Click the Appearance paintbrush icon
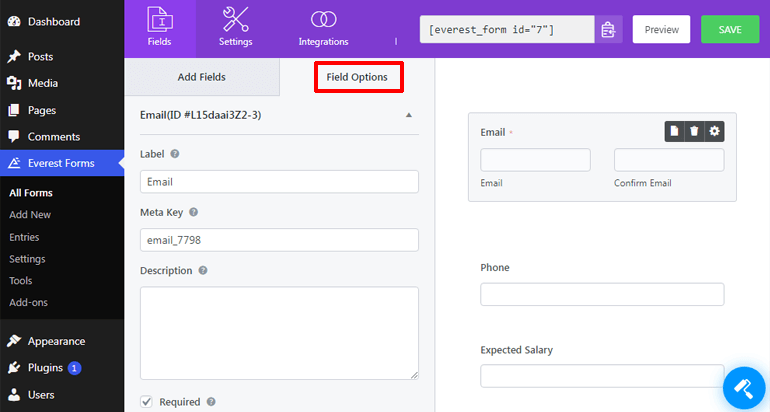The image size is (770, 412). point(14,341)
